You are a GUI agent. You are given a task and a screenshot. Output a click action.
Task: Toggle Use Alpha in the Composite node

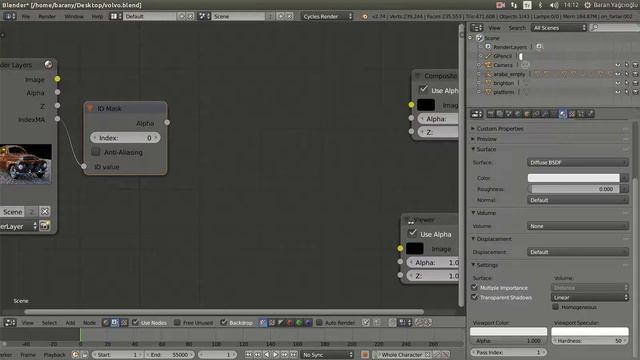pyautogui.click(x=424, y=89)
